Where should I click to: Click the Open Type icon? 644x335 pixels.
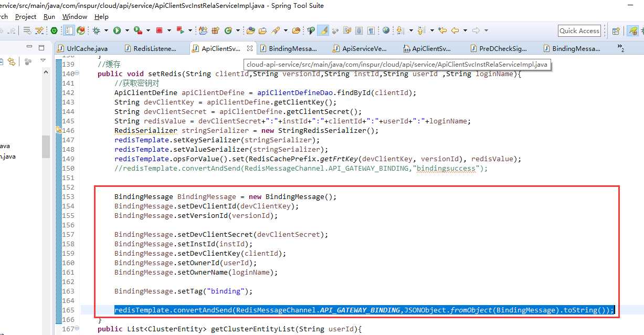(251, 30)
